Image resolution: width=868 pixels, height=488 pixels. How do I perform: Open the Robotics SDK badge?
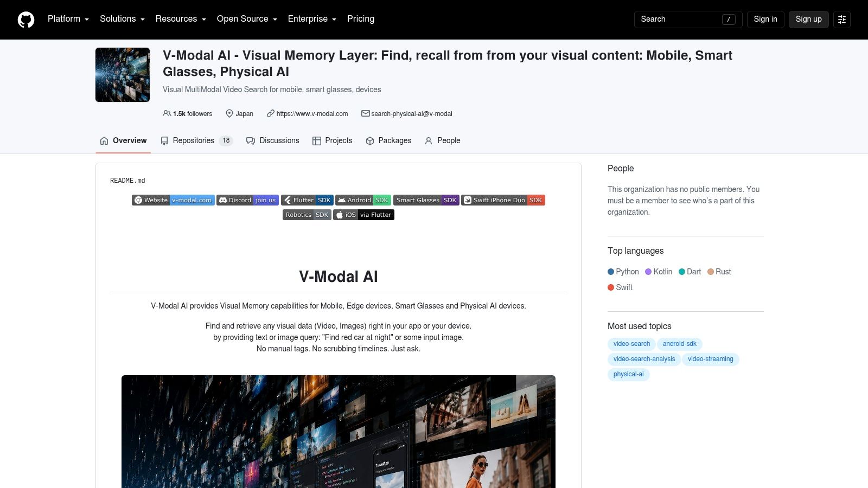click(307, 215)
